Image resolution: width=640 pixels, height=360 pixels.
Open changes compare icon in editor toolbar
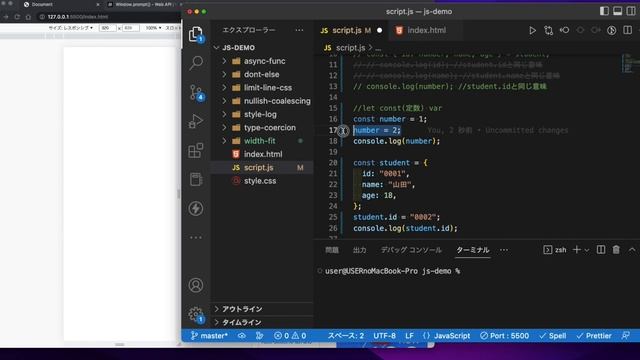[549, 30]
